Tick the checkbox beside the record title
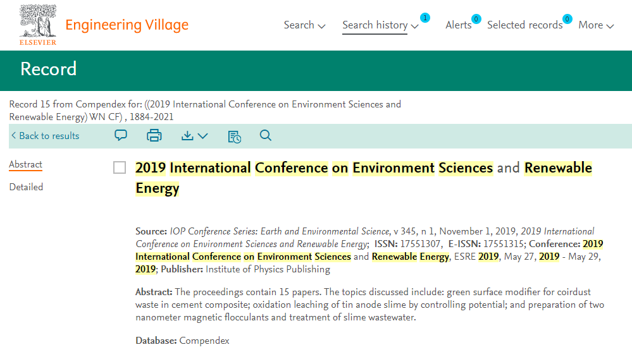This screenshot has height=364, width=632. point(120,167)
